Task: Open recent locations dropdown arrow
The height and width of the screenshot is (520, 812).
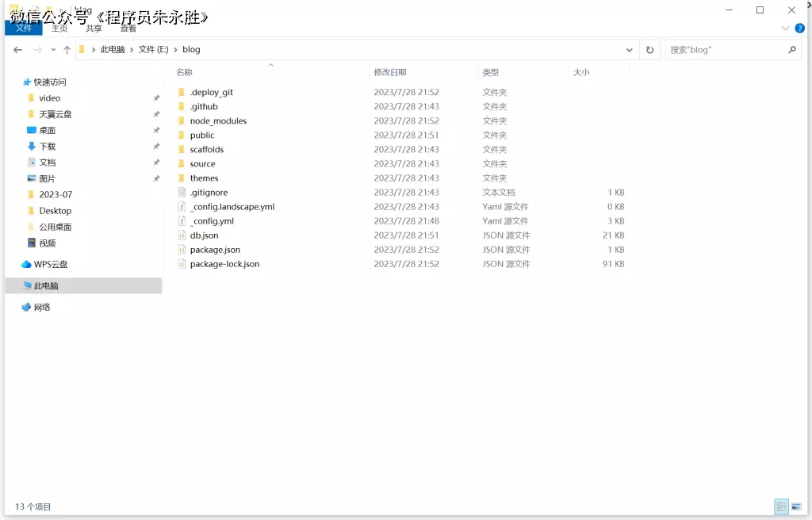Action: point(53,50)
